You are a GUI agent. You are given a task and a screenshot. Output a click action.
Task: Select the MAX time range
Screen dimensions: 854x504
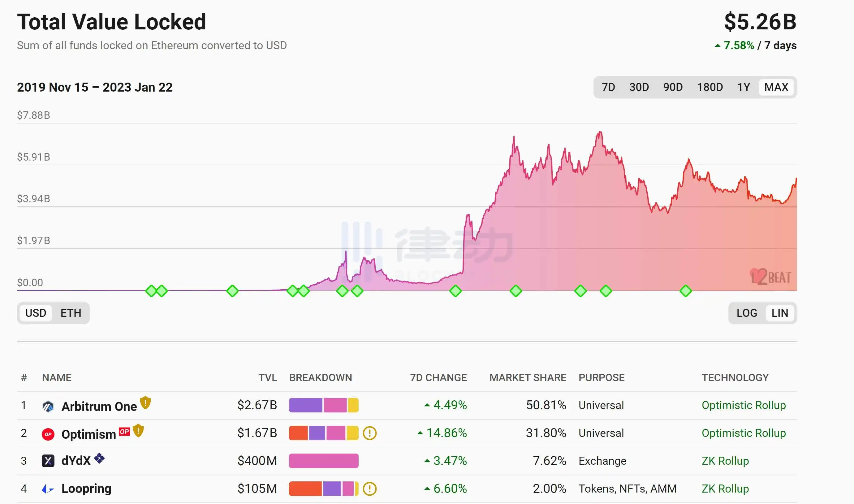776,87
